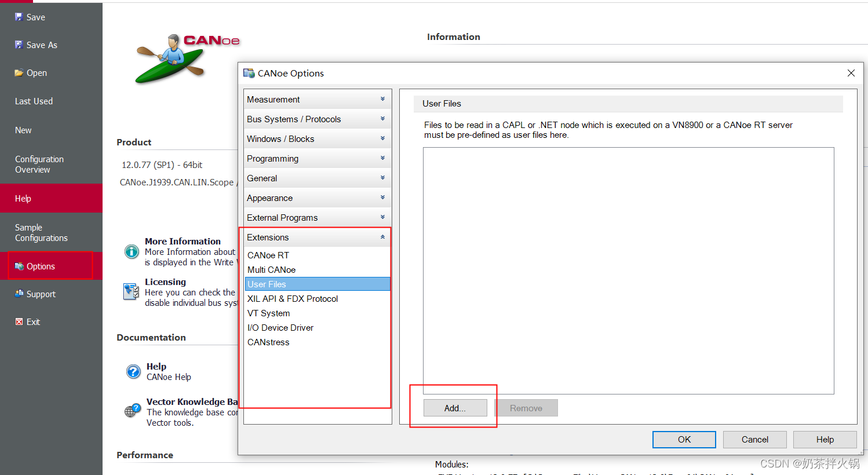Collapse the Extensions section chevron

click(x=382, y=237)
